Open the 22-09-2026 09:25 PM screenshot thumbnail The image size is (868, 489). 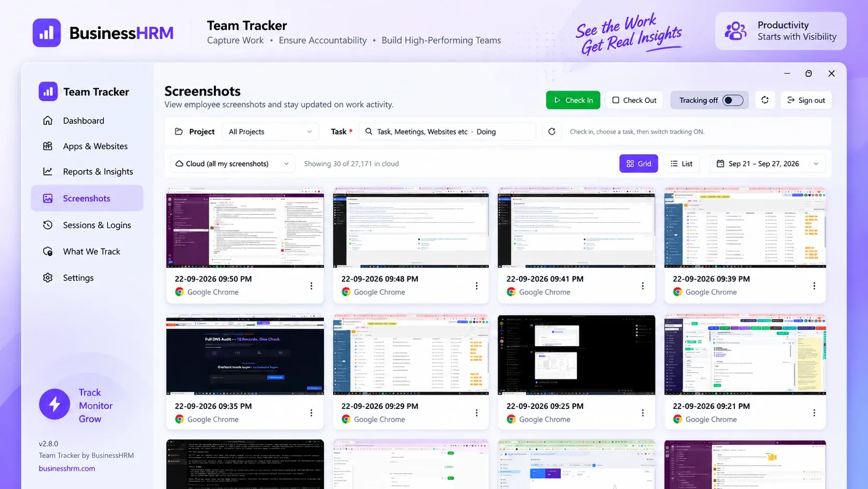[x=576, y=355]
